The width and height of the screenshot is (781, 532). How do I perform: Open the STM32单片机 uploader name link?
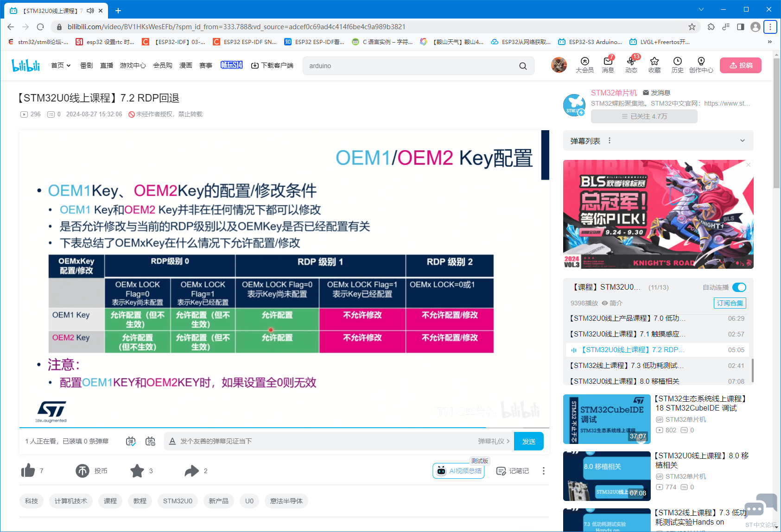click(x=614, y=93)
